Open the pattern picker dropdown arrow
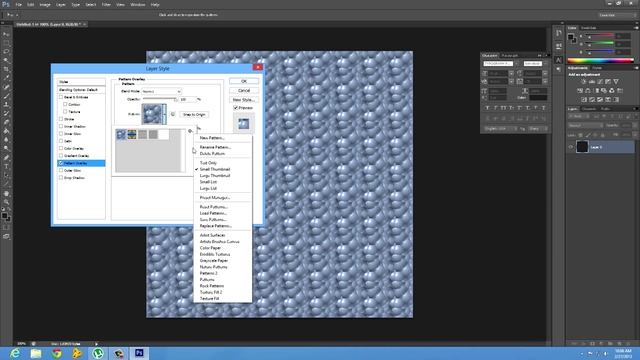The width and height of the screenshot is (640, 360). pos(164,114)
